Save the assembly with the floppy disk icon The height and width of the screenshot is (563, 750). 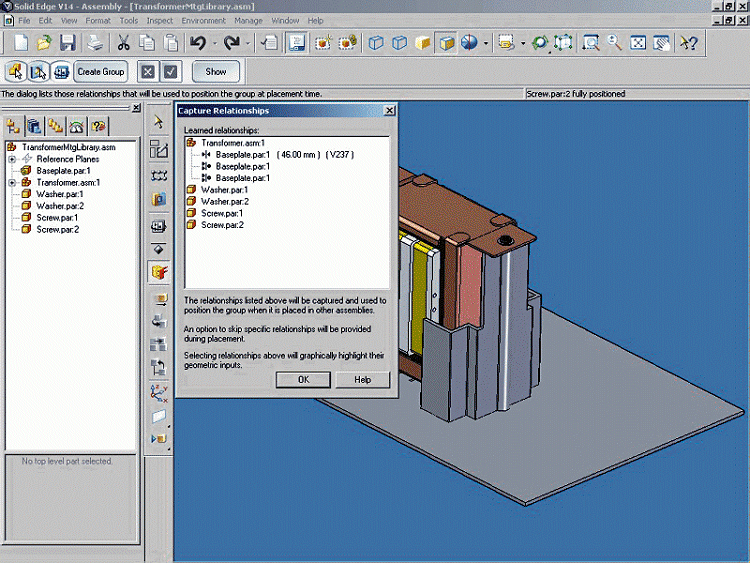click(x=67, y=43)
